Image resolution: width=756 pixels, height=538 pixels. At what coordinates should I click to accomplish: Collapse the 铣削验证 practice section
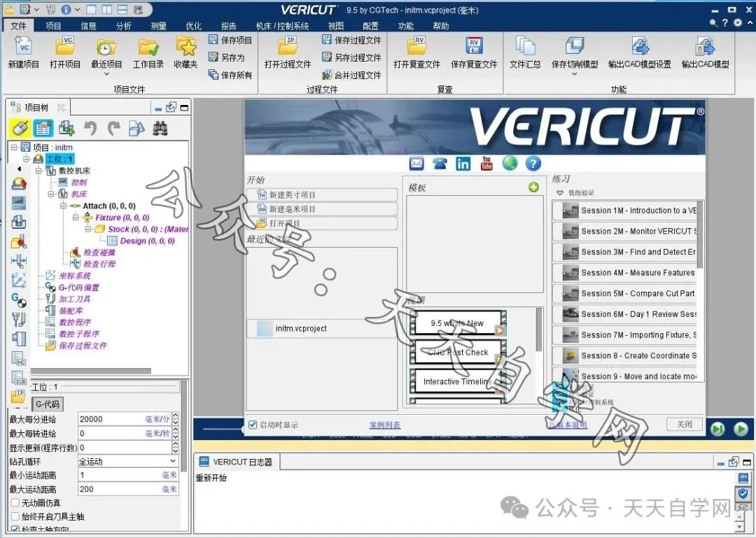(x=560, y=193)
